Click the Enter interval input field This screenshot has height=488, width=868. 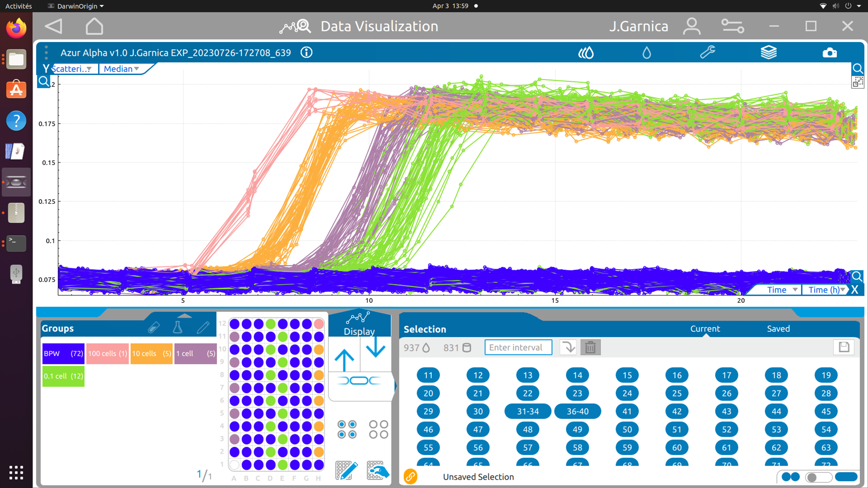coord(518,347)
